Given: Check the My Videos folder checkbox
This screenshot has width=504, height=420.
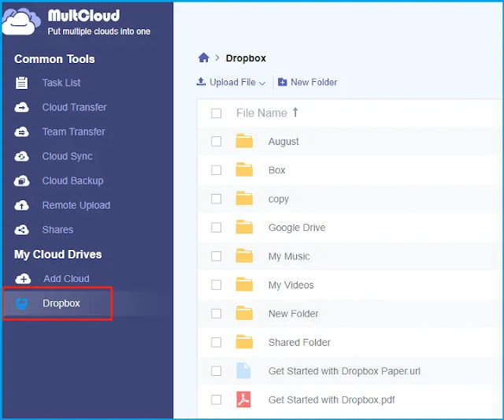Looking at the screenshot, I should point(216,284).
